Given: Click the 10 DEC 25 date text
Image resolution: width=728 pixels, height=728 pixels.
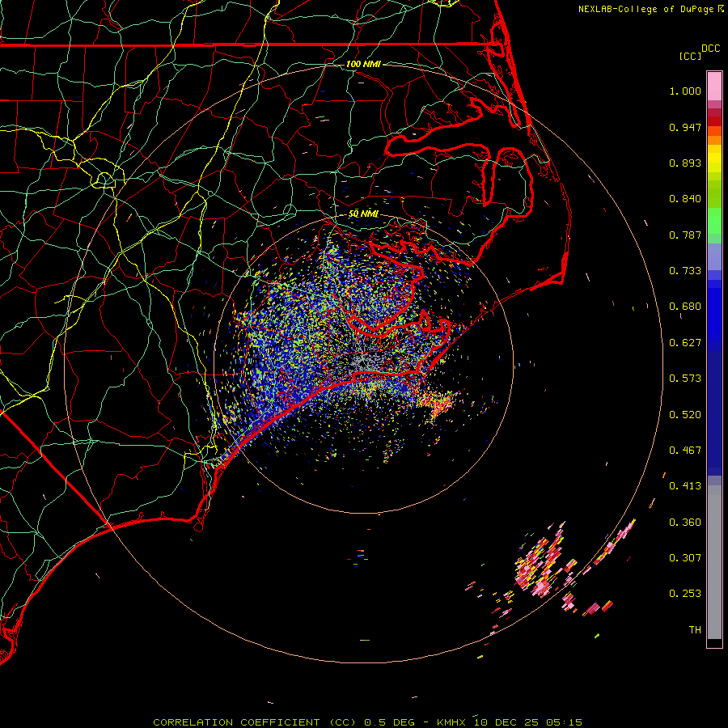Looking at the screenshot, I should [506, 722].
